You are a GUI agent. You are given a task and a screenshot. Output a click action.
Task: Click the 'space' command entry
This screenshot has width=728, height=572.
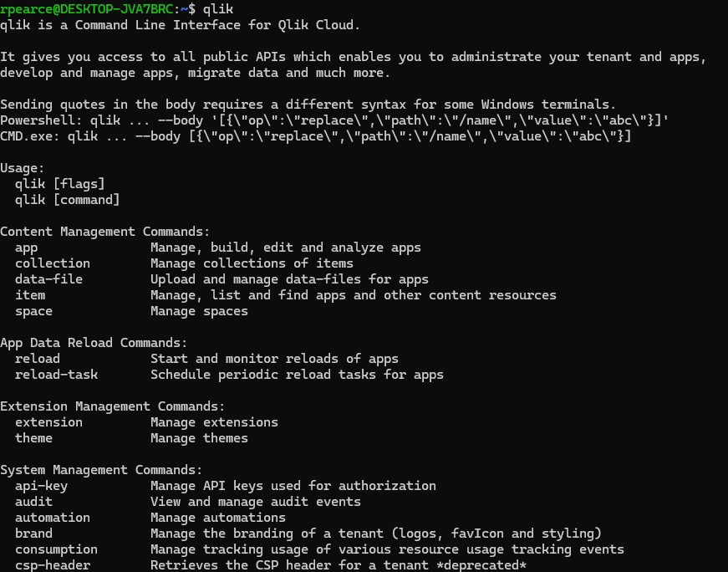(x=33, y=311)
